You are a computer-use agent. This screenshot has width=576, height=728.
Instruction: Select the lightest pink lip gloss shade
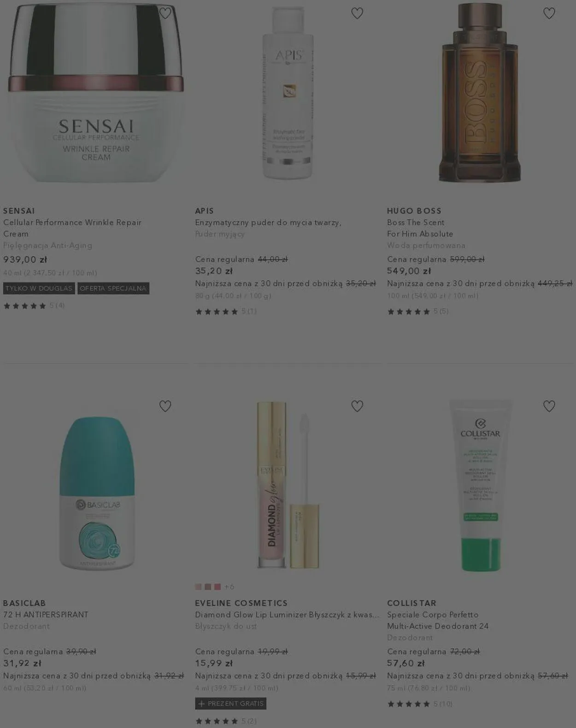[x=198, y=587]
